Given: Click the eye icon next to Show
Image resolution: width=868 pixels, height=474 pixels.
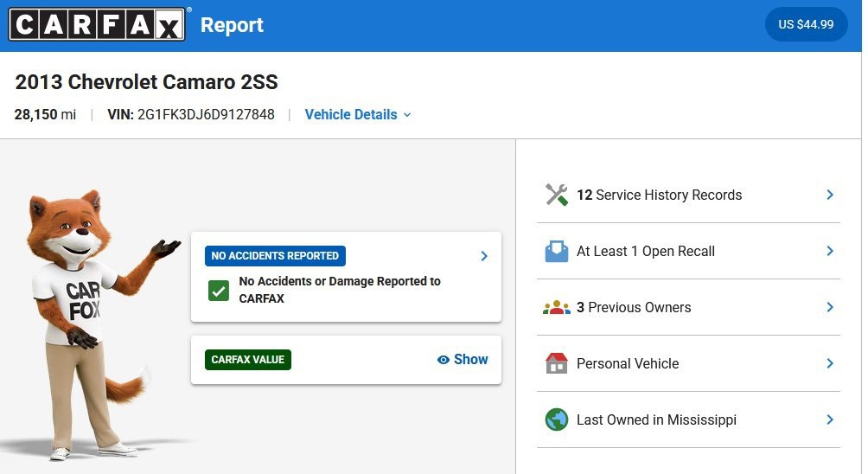Looking at the screenshot, I should tap(443, 360).
